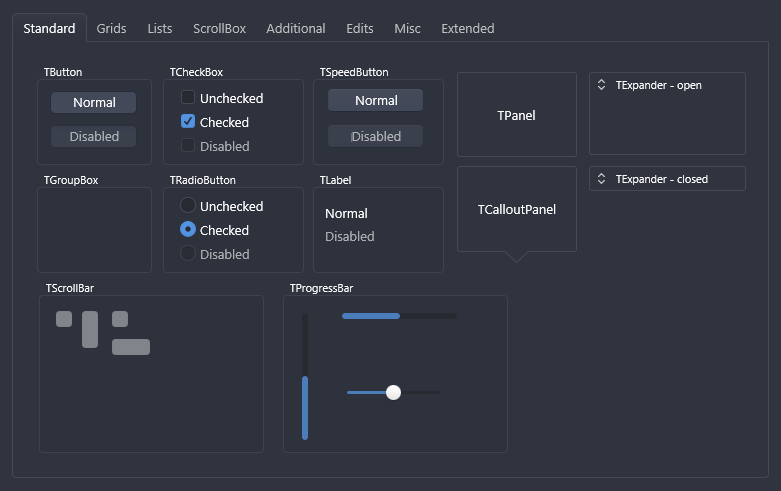This screenshot has width=781, height=491.
Task: Select the Checked radio button
Action: (188, 229)
